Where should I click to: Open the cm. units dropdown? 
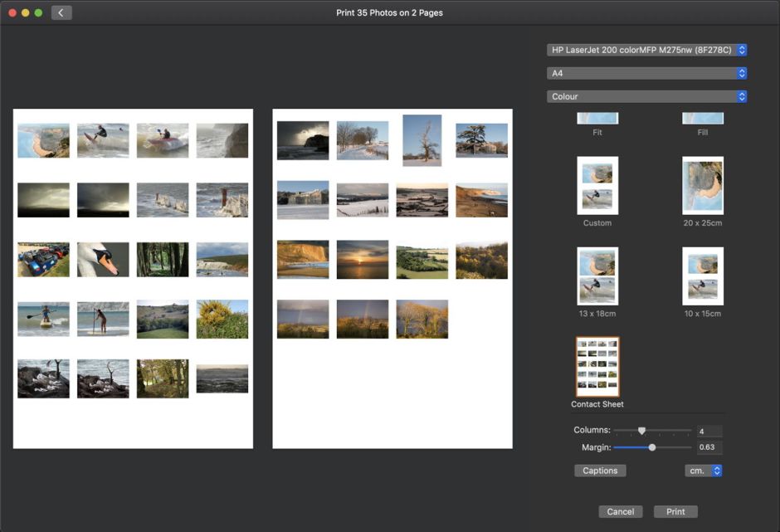[704, 471]
